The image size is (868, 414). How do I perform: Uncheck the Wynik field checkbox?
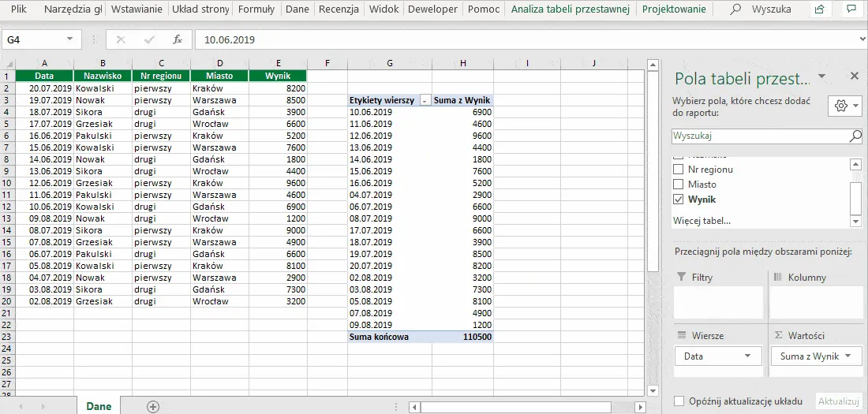[x=678, y=200]
